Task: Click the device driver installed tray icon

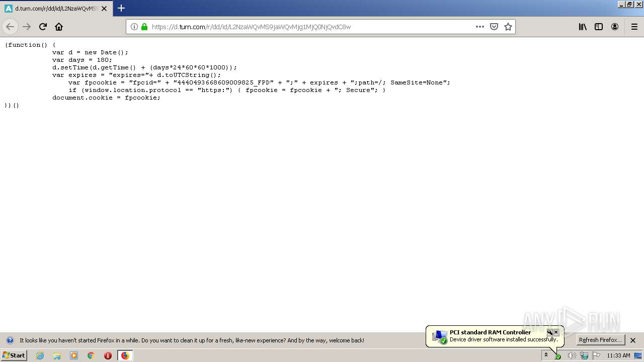Action: [x=558, y=356]
